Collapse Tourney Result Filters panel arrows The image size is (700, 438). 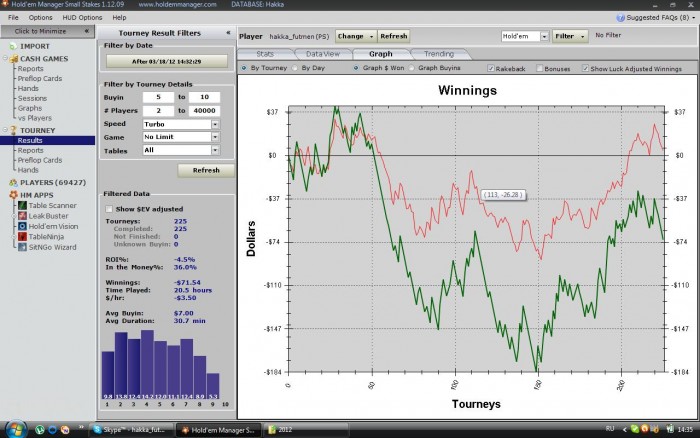coord(228,33)
